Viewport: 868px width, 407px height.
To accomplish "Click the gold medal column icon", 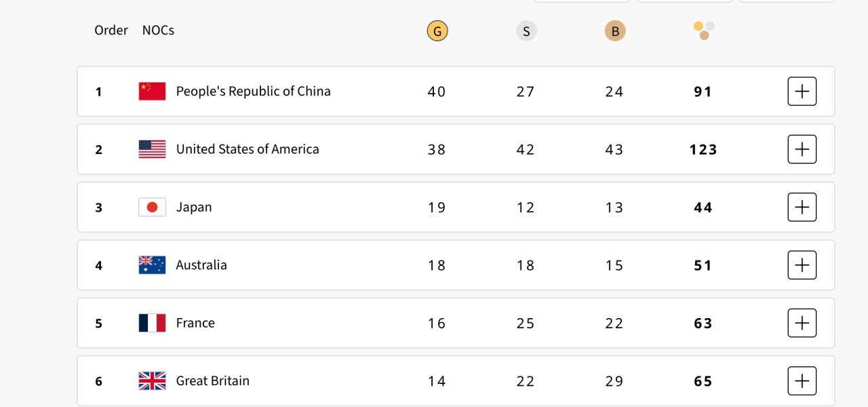I will click(437, 31).
